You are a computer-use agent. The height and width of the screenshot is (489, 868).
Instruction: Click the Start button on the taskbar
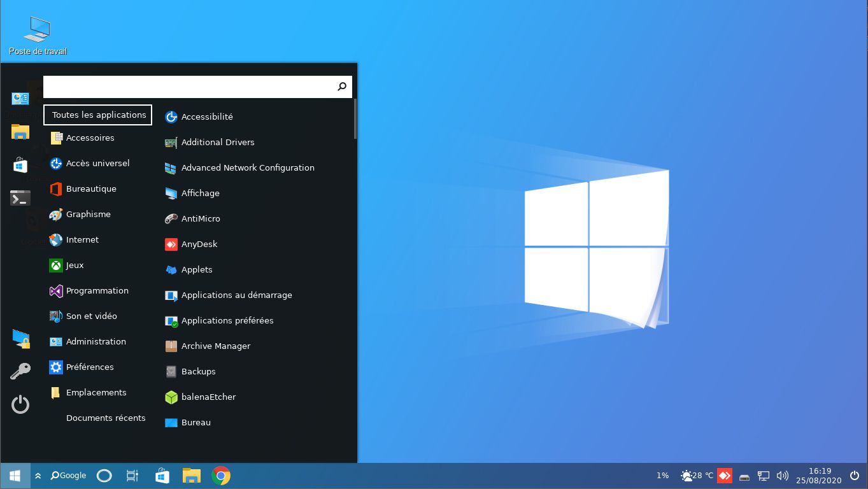(15, 476)
